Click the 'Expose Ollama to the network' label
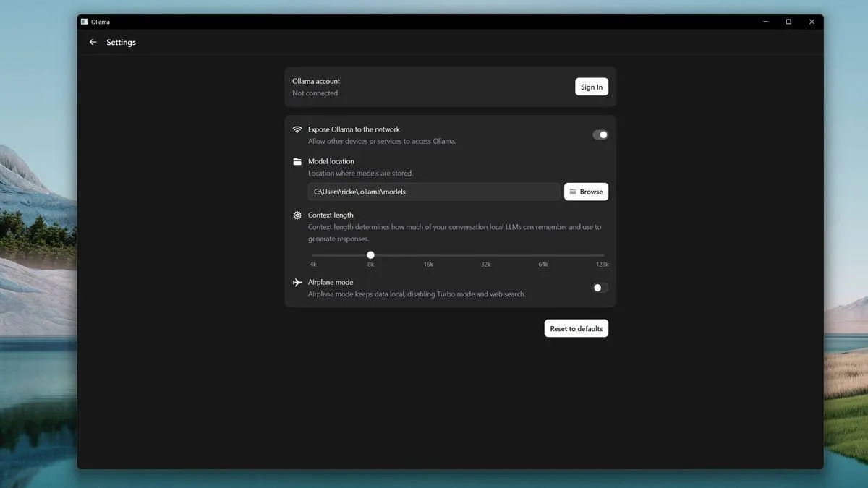 pyautogui.click(x=354, y=129)
